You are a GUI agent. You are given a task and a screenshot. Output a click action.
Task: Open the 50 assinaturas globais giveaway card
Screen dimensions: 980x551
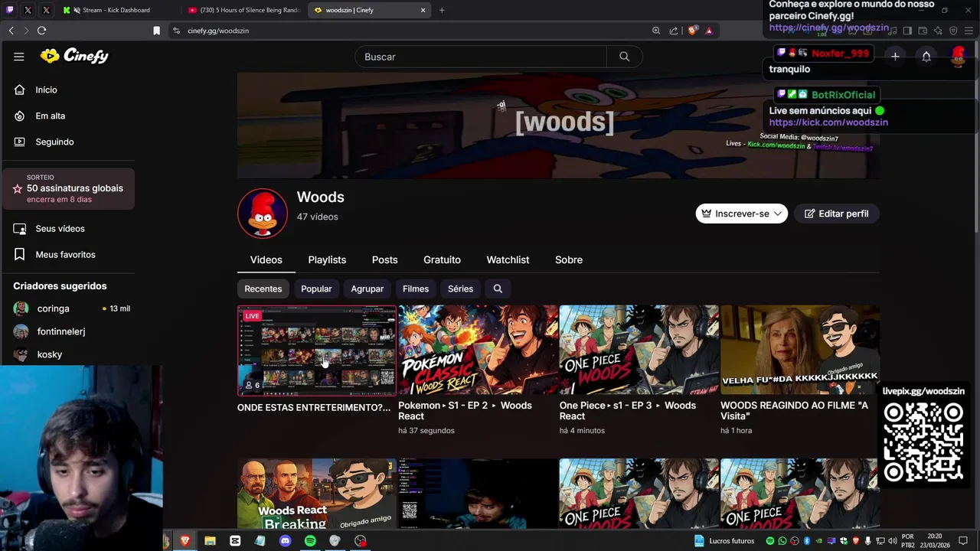point(68,188)
